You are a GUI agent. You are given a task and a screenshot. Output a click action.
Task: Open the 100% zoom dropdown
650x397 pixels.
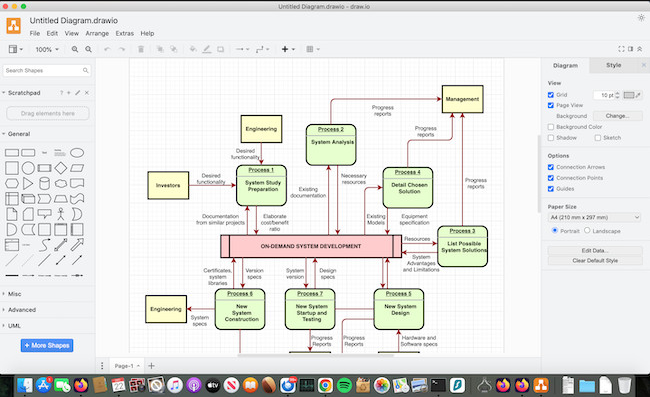(47, 49)
